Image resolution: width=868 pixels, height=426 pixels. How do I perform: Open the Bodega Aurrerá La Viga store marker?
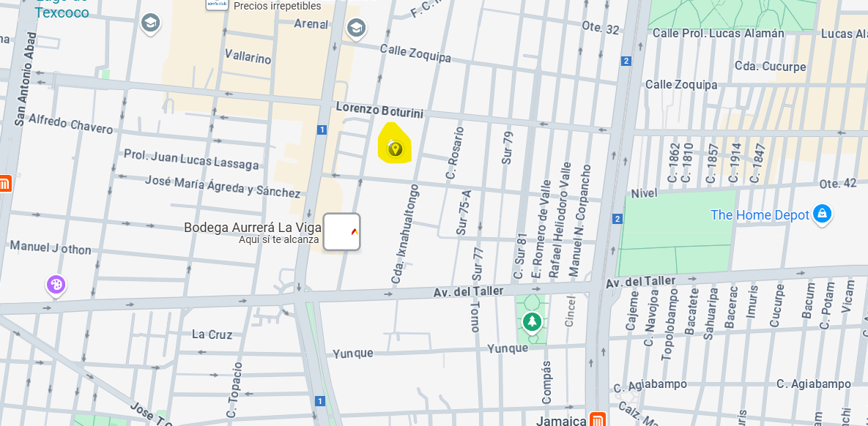(x=342, y=232)
